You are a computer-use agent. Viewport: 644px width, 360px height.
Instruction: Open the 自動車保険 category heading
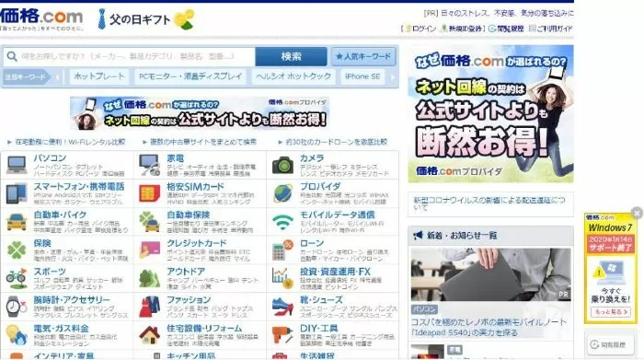(188, 215)
